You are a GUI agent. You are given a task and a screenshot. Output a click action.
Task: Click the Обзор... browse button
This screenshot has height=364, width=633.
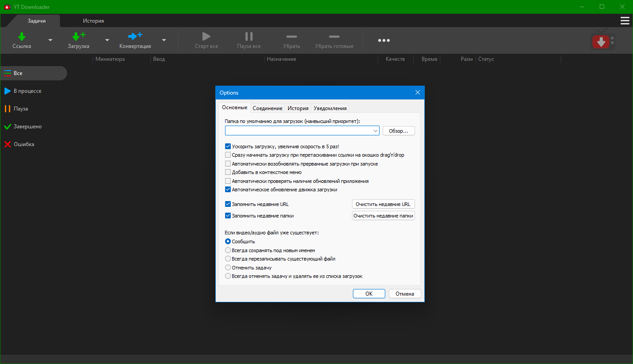[x=398, y=131]
